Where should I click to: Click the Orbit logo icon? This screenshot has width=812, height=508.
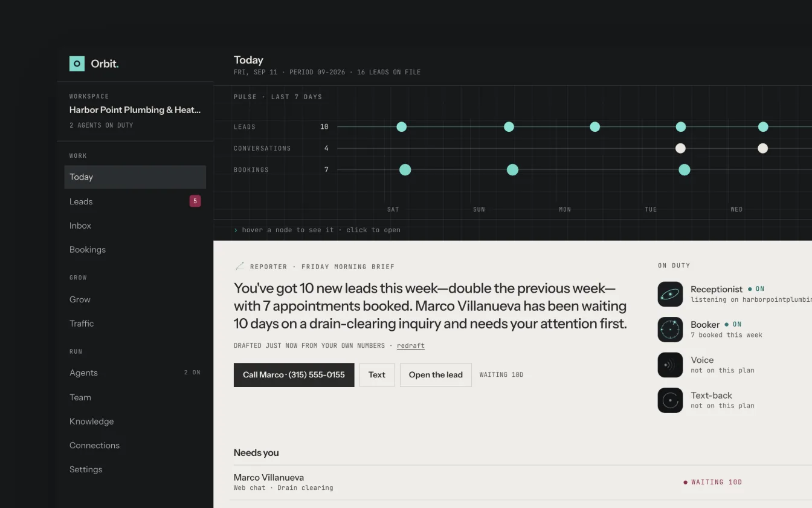(x=77, y=63)
